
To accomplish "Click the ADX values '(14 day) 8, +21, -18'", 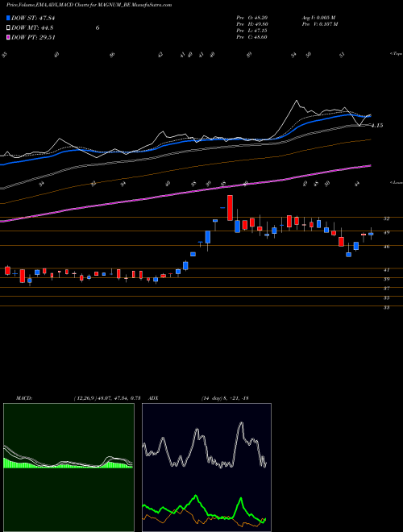I will coord(225,398).
